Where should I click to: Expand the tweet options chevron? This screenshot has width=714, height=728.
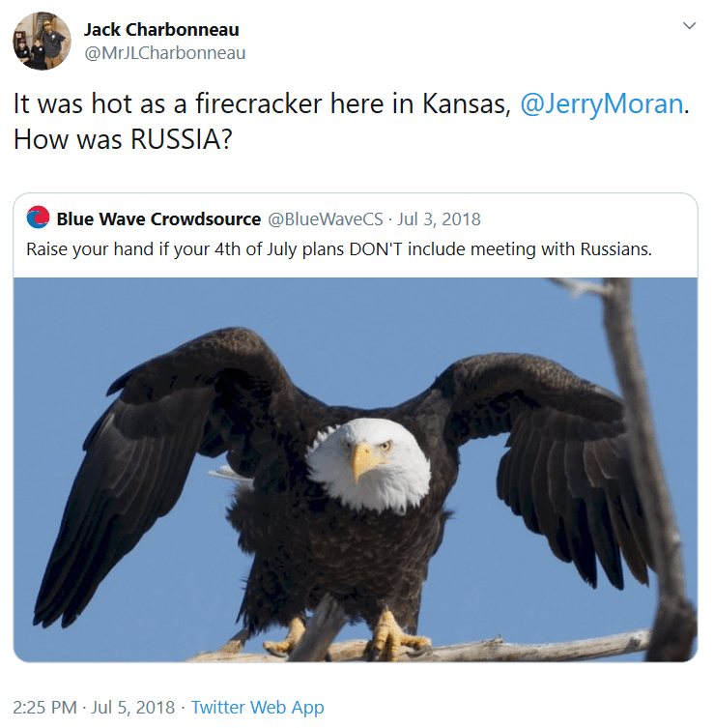[690, 25]
